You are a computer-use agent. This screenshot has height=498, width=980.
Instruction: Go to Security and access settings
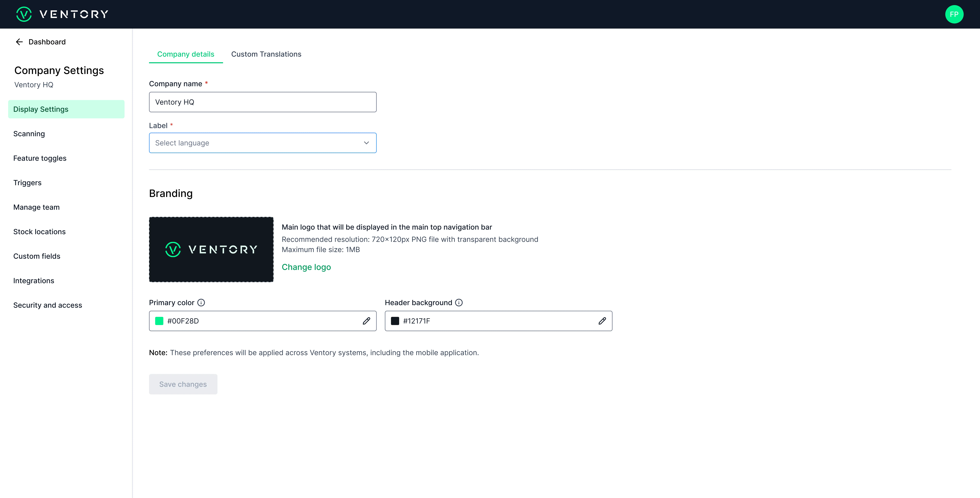[x=48, y=305]
